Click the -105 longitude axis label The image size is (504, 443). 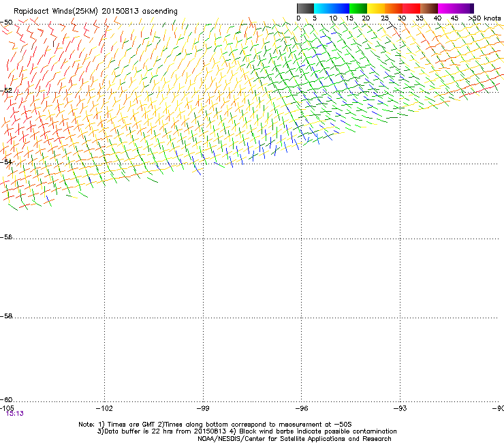(7, 408)
